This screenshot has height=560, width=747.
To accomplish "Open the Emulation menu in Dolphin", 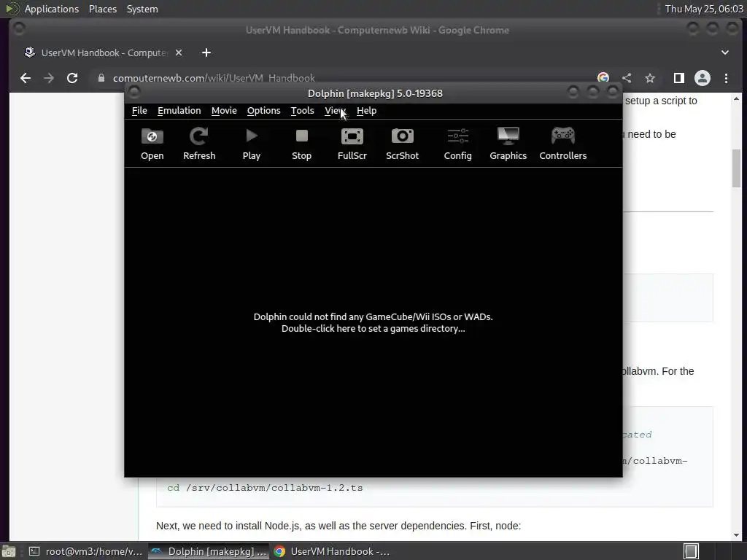I will pos(179,111).
